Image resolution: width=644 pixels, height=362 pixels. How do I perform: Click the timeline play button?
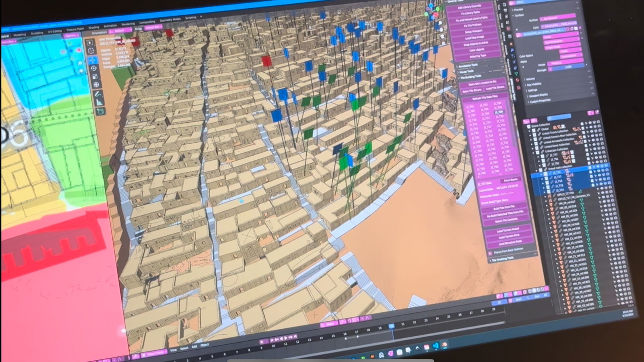click(286, 338)
